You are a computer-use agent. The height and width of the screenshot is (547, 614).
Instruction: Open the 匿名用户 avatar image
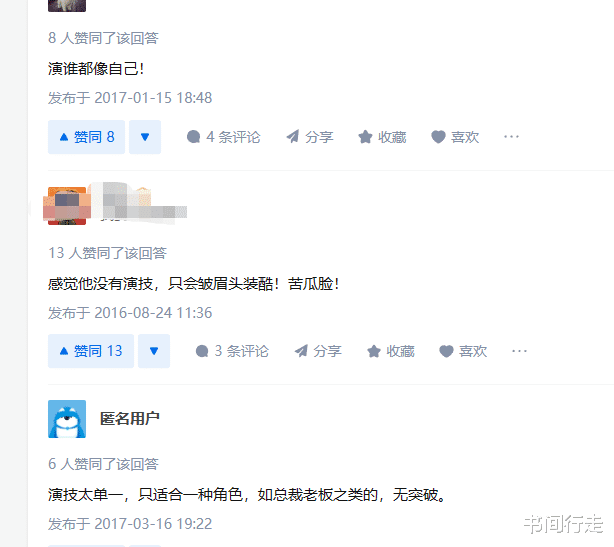pos(67,419)
